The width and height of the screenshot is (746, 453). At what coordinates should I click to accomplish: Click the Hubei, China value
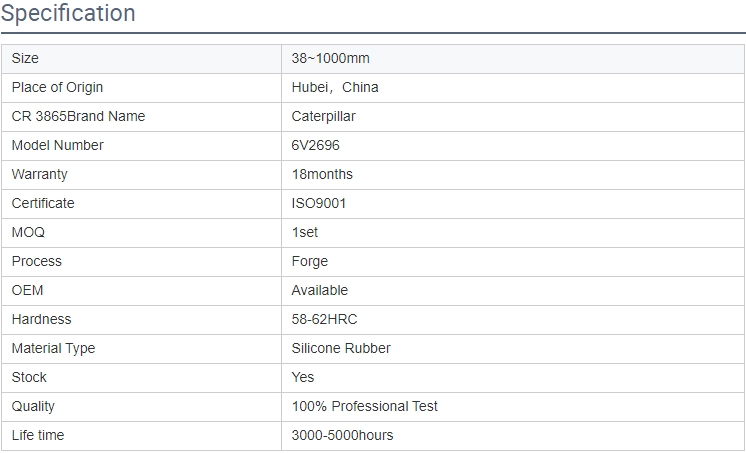click(x=335, y=88)
